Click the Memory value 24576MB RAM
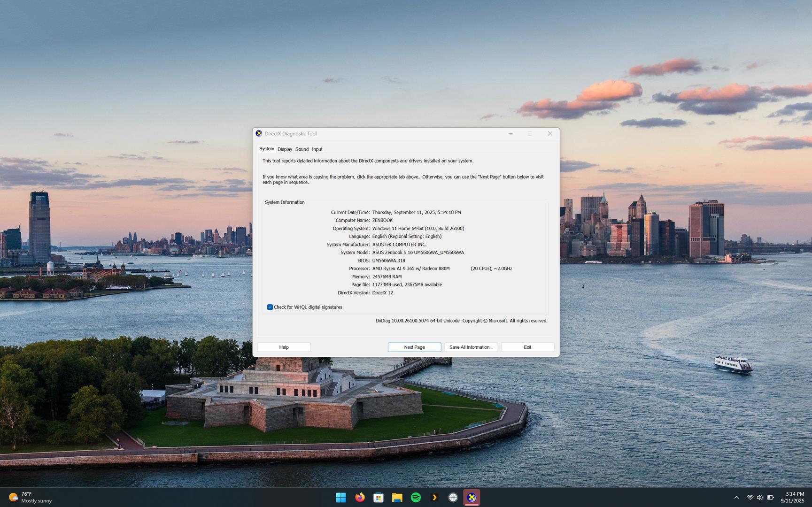Screen dimensions: 812x507 pos(387,277)
